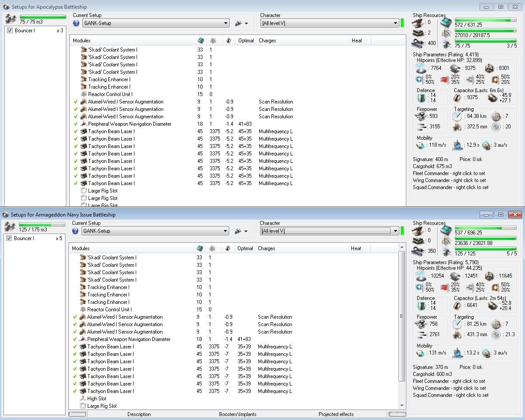Click Modules column header in Apocalypse window
525x420 pixels.
[132, 41]
